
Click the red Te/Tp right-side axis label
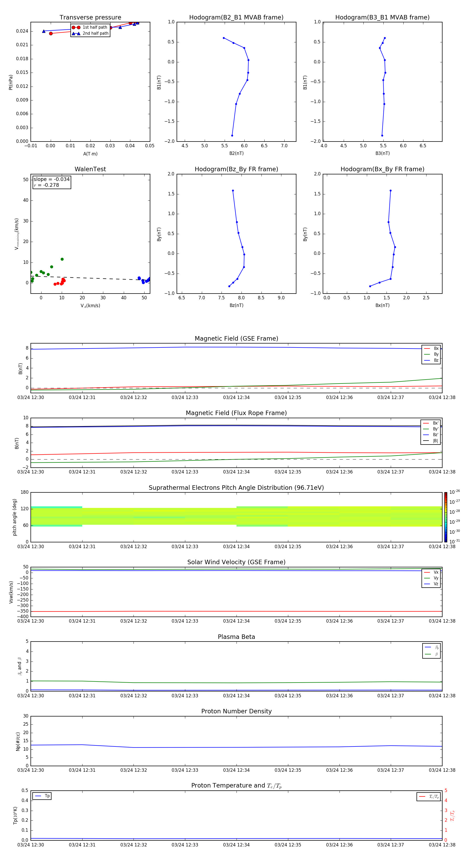(453, 816)
